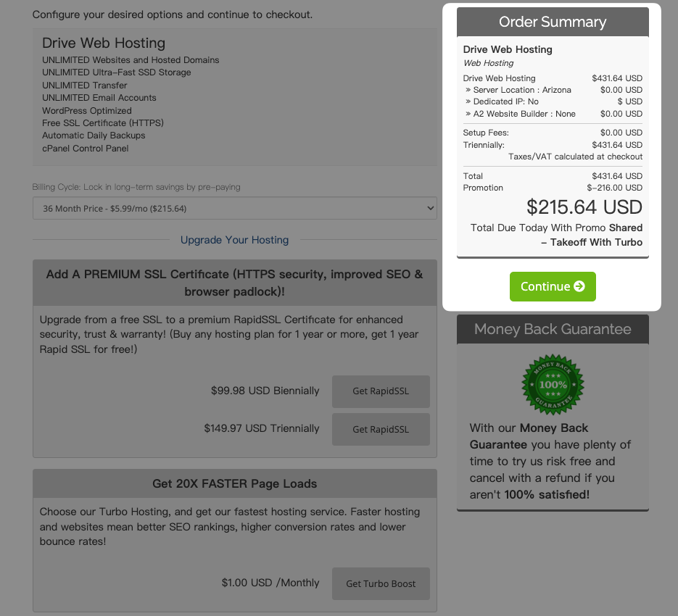Click the Dedicated IP: No line item
The width and height of the screenshot is (678, 616).
[553, 101]
